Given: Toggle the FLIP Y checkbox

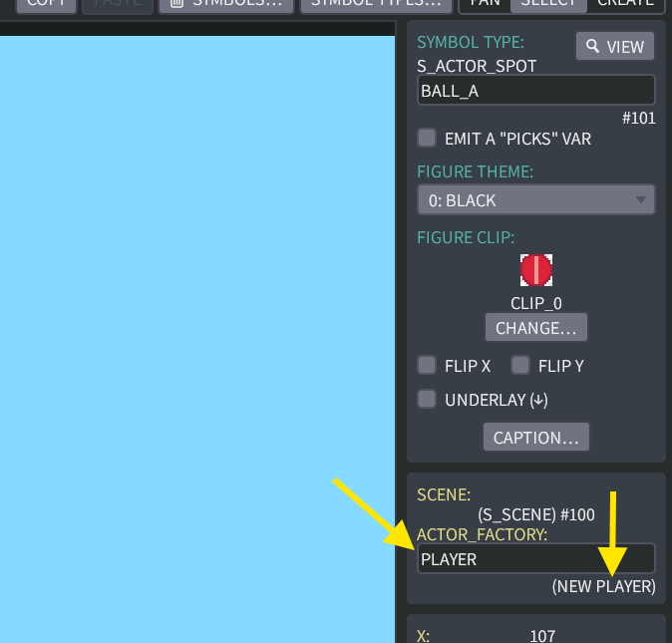Looking at the screenshot, I should point(520,365).
